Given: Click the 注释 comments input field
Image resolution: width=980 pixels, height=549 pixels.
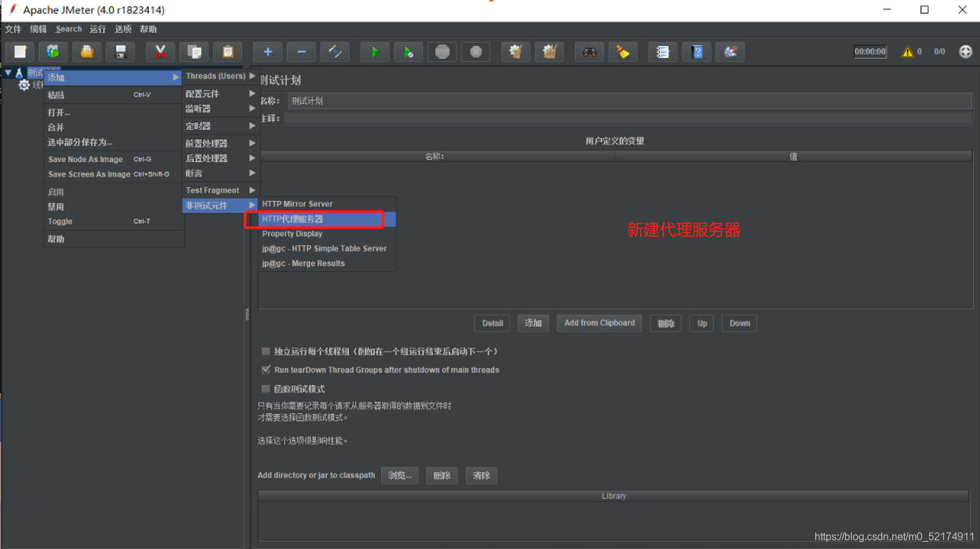Looking at the screenshot, I should 628,118.
